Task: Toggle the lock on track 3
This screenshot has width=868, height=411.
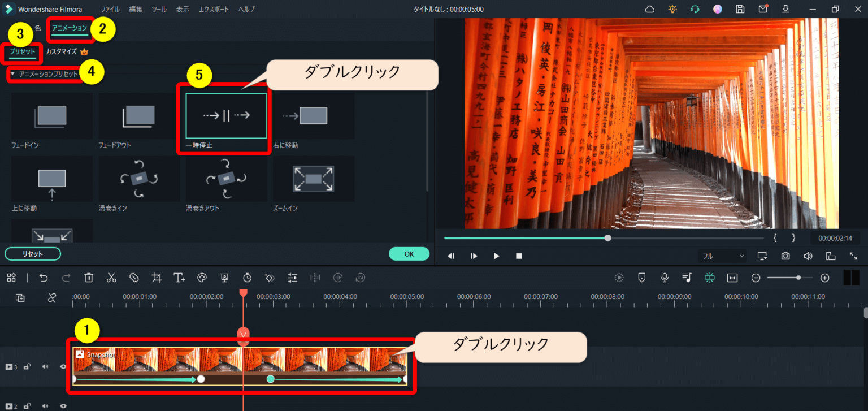Action: [27, 367]
